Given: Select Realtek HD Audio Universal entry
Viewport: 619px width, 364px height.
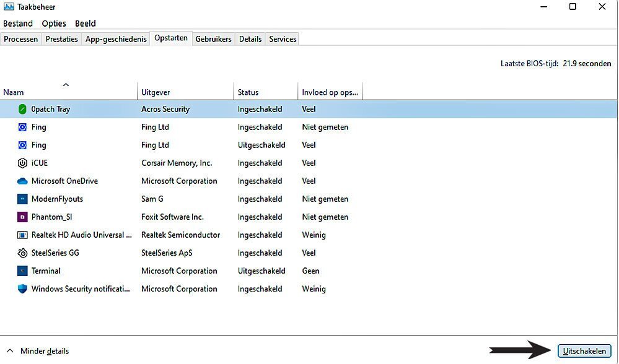Looking at the screenshot, I should point(82,235).
